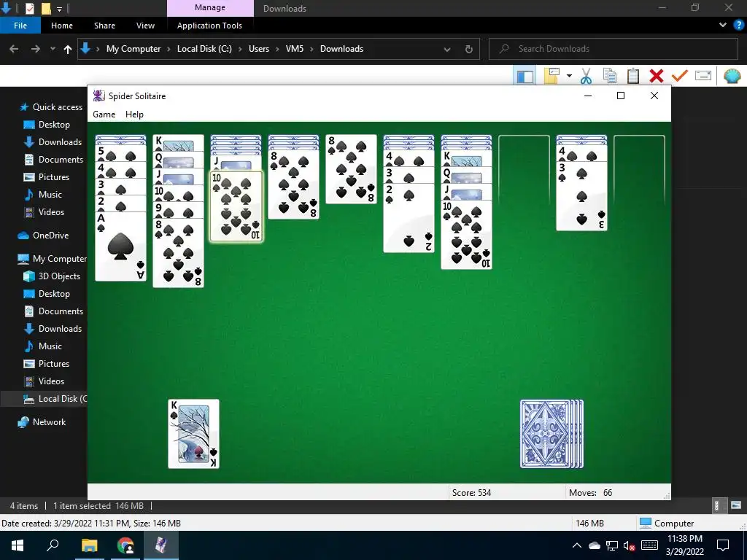The image size is (747, 560).
Task: Select the 5 of spades card
Action: pyautogui.click(x=120, y=153)
